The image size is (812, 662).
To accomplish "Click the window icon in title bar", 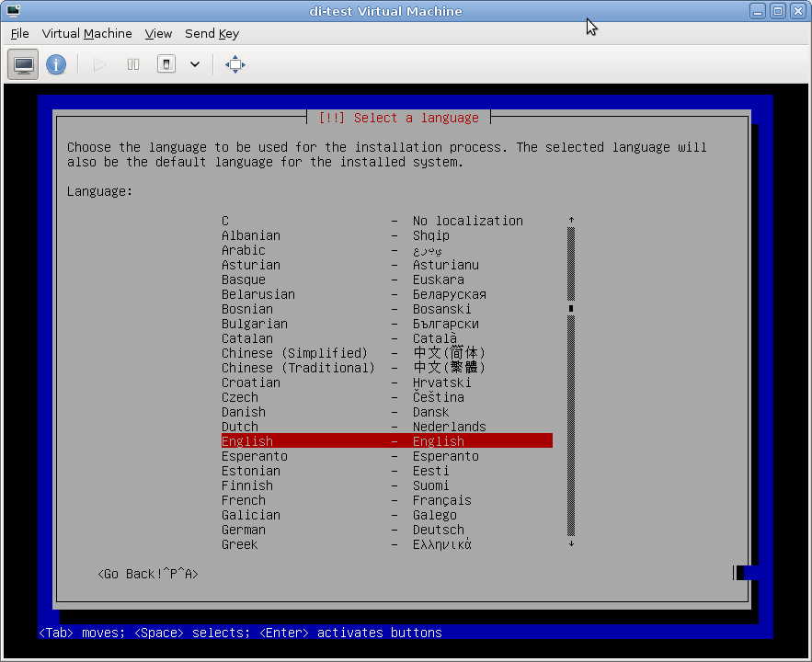I will (14, 11).
